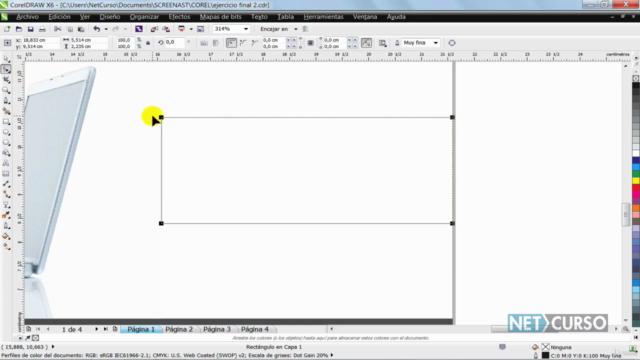The width and height of the screenshot is (640, 360).
Task: Click the Print icon in toolbar
Action: pos(42,29)
